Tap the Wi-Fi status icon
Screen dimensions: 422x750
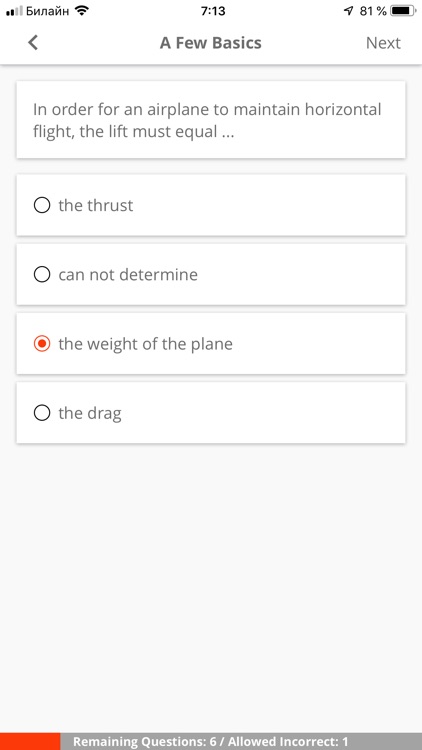click(82, 11)
